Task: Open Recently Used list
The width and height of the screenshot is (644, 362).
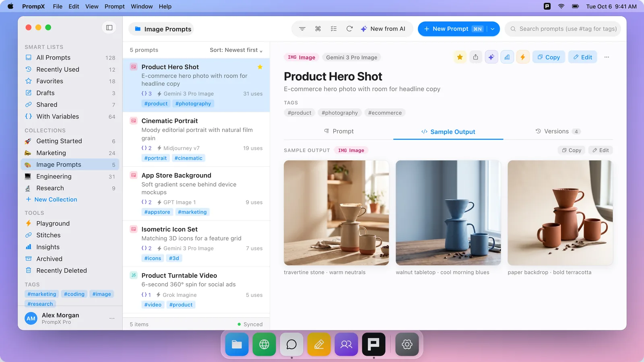Action: pos(70,70)
